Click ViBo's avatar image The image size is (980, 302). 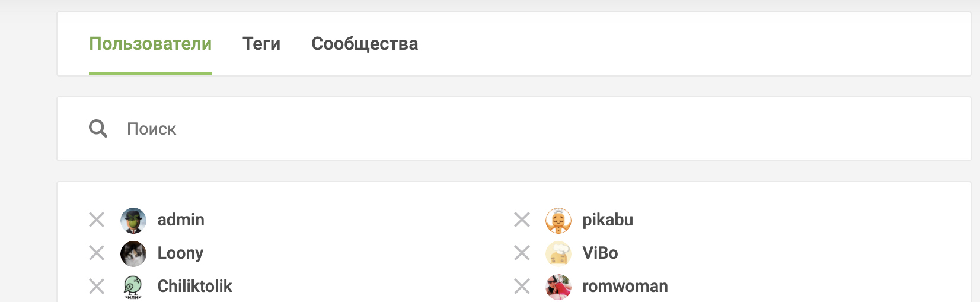coord(558,254)
